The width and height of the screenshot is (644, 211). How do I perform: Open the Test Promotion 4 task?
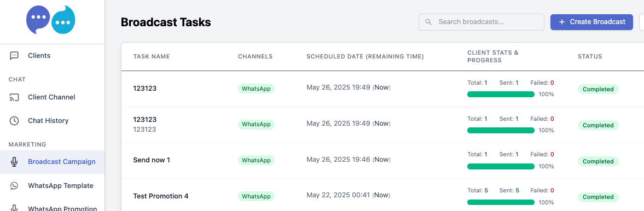tap(160, 196)
